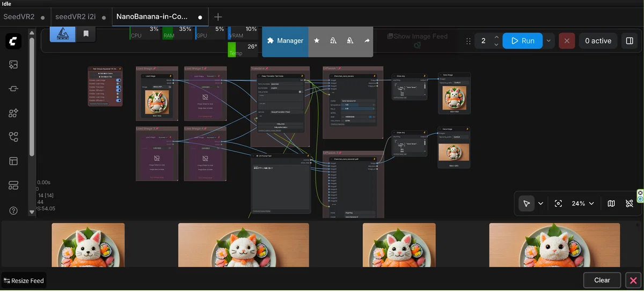
Task: Click hide_proxy button in Translator node
Action: (x=280, y=124)
